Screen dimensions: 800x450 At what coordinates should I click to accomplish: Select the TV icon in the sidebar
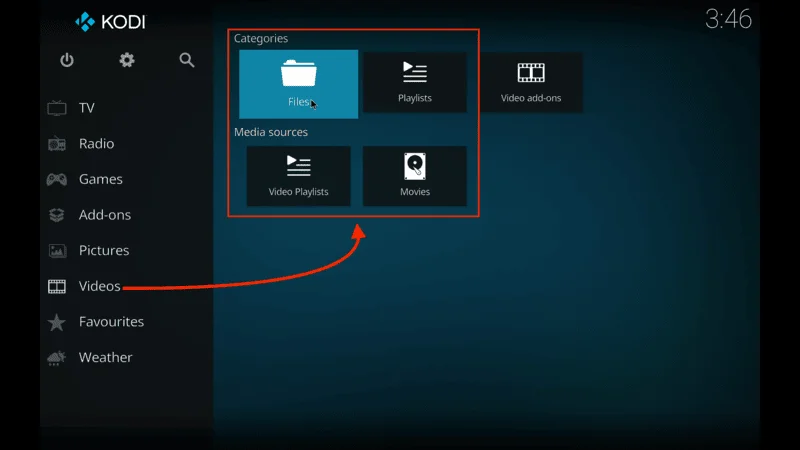57,108
